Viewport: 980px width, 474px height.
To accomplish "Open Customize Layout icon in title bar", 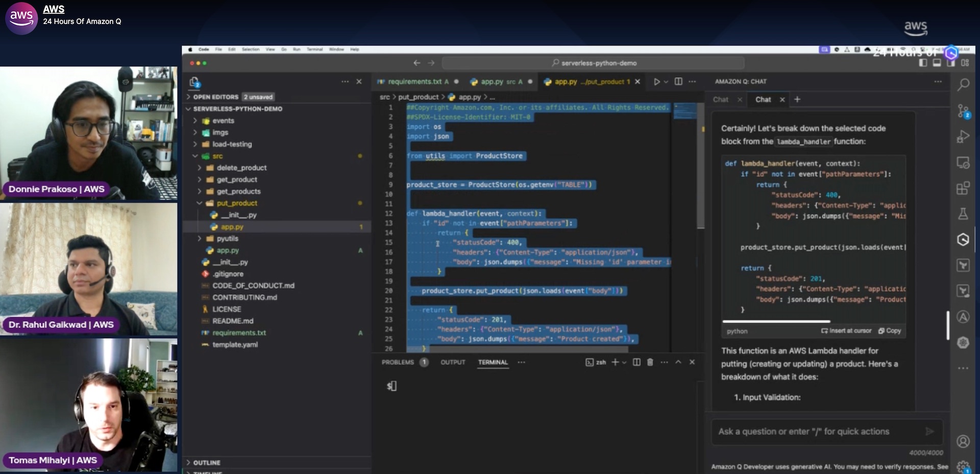I will [x=965, y=63].
